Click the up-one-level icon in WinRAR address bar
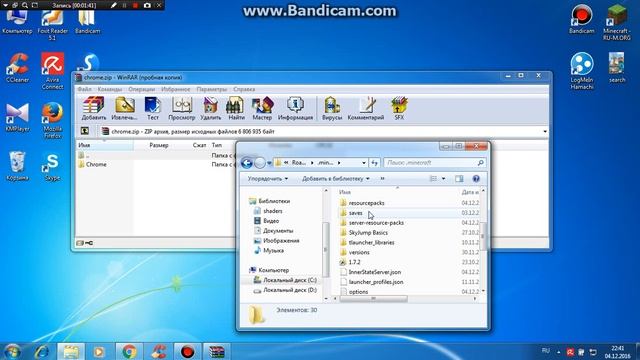640x360 pixels. coord(85,131)
